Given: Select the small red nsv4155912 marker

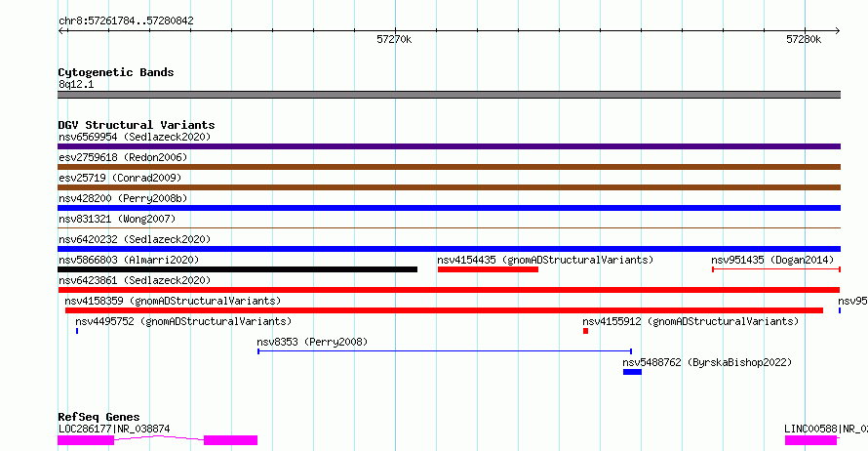Looking at the screenshot, I should (586, 331).
